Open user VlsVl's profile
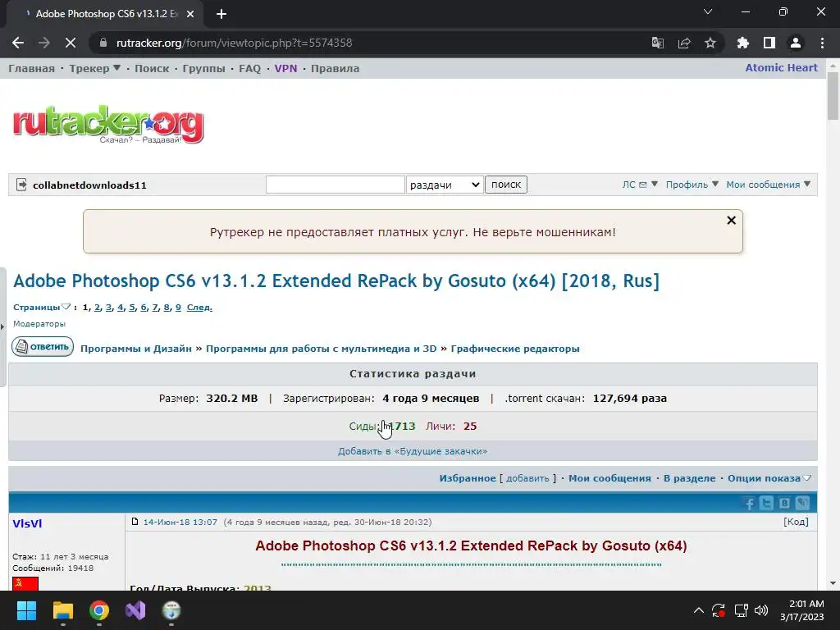840x630 pixels. 27,524
